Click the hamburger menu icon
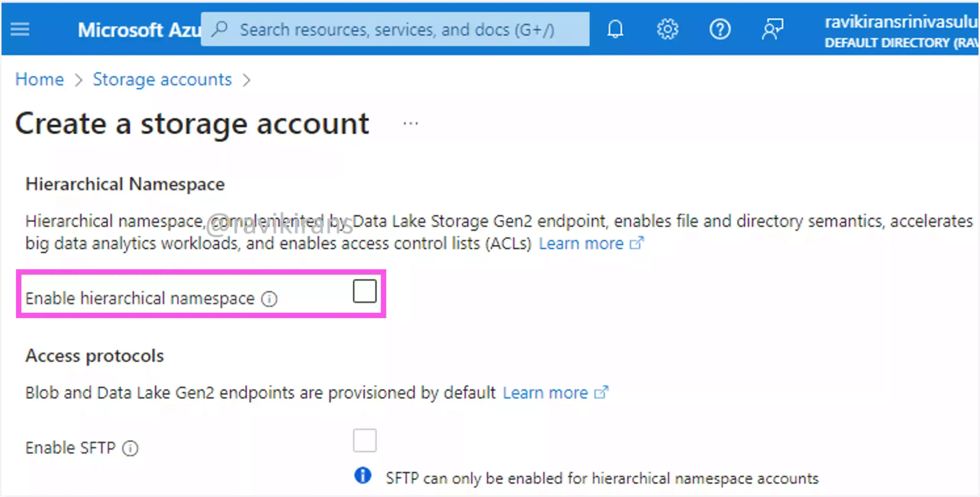Viewport: 980px width, 497px height. click(x=20, y=29)
